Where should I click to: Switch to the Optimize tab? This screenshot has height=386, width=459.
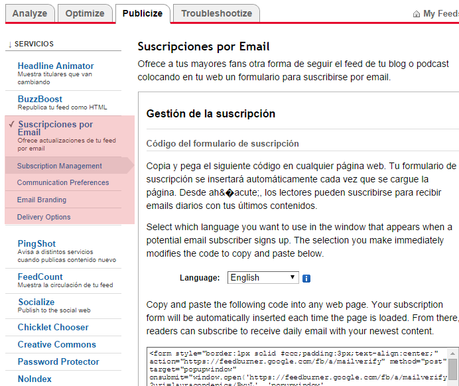click(85, 14)
